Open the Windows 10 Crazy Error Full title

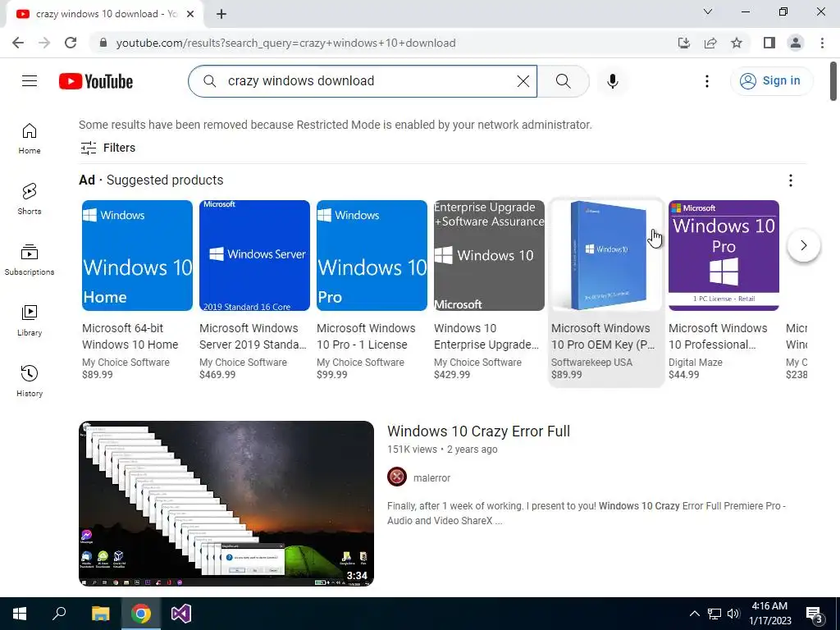478,431
